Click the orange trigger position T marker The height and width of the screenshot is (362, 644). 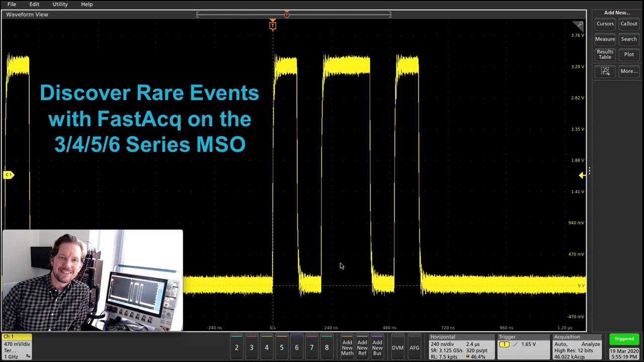pos(273,25)
